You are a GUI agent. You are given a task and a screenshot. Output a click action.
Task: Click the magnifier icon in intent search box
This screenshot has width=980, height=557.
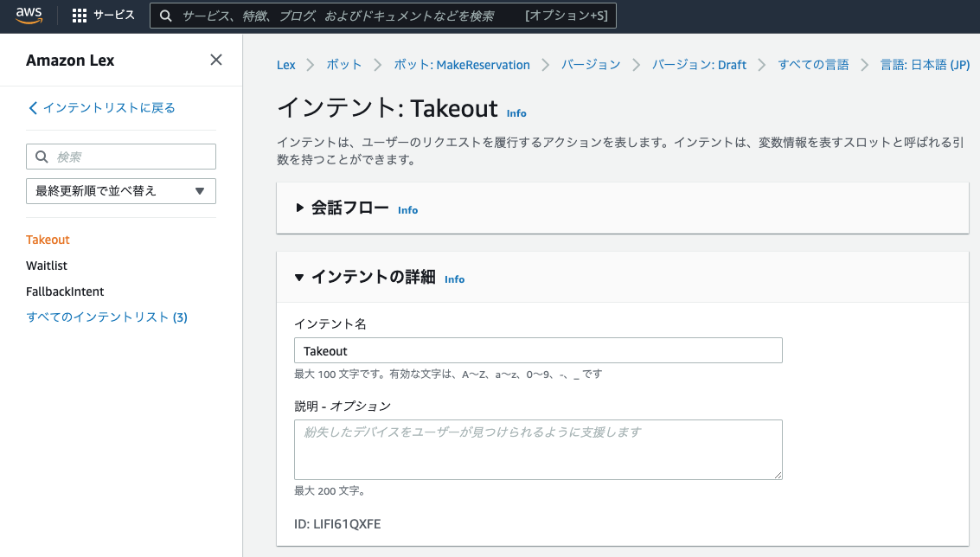coord(42,157)
